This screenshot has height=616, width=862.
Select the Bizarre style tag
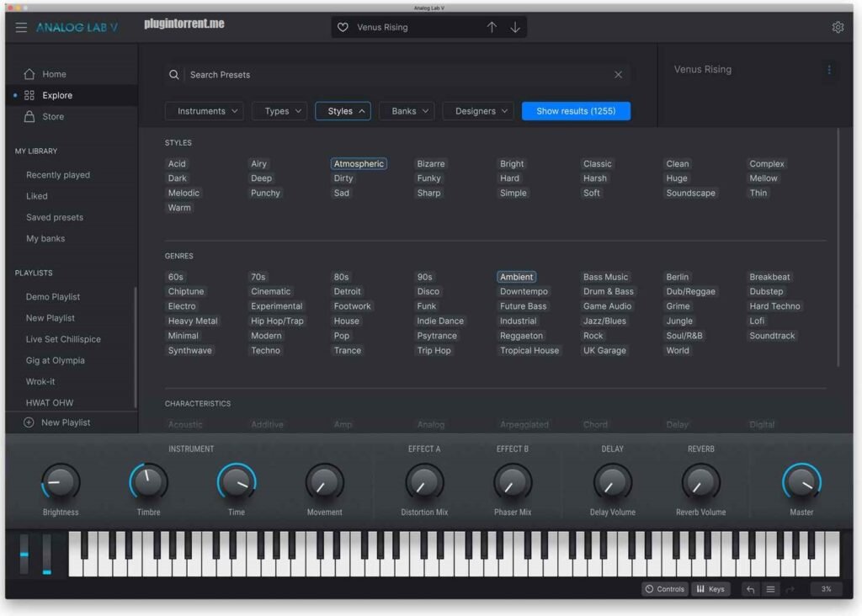pyautogui.click(x=430, y=164)
